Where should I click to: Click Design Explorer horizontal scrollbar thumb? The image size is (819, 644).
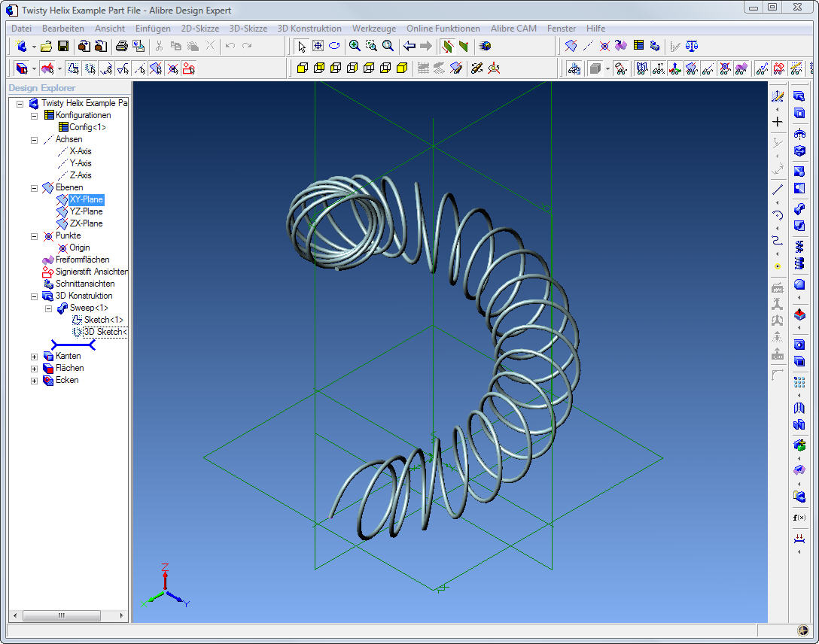pos(62,615)
